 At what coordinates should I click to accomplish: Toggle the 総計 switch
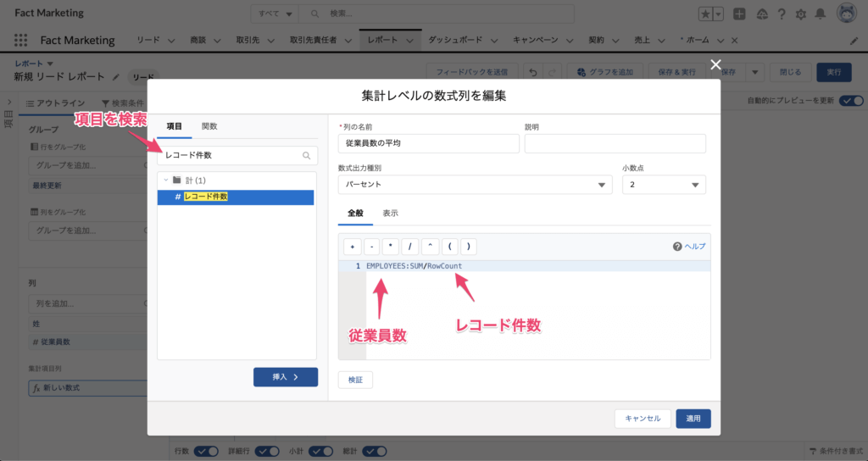pyautogui.click(x=374, y=451)
